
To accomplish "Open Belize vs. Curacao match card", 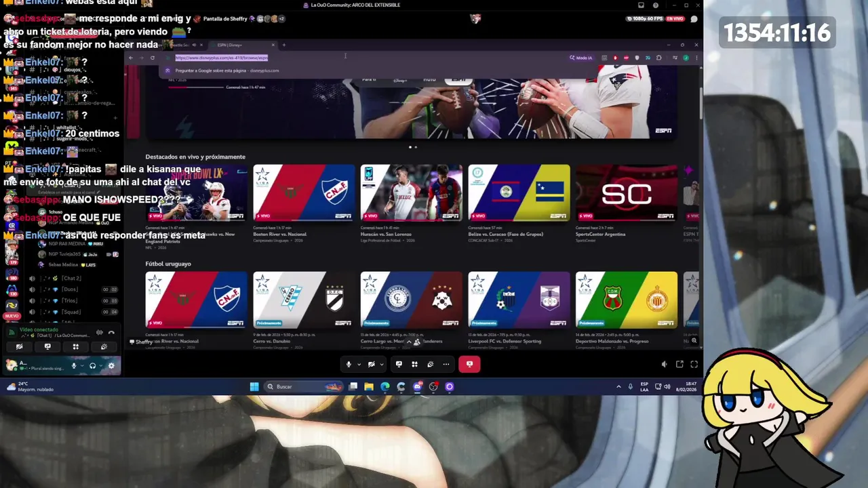I will point(519,192).
